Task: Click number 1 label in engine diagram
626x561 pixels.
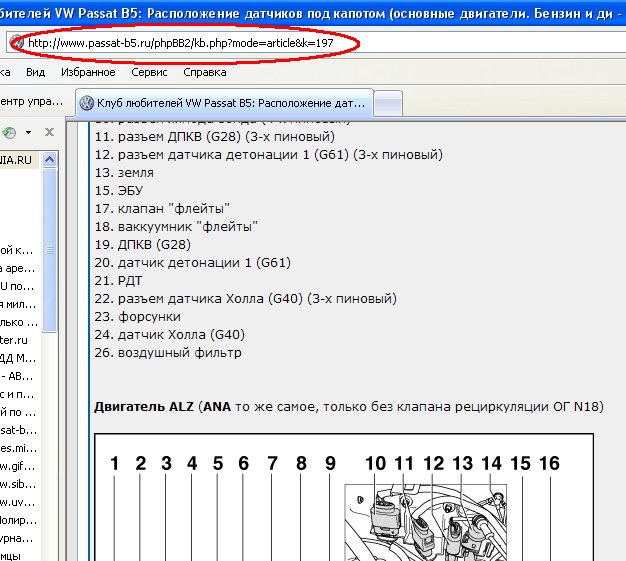Action: point(115,463)
